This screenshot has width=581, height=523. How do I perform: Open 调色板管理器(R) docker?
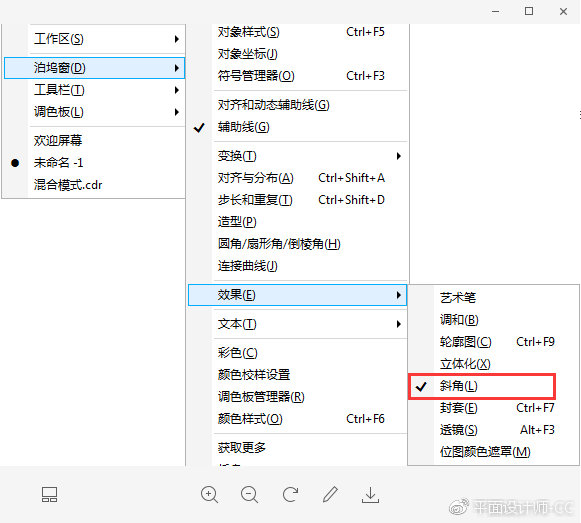pyautogui.click(x=298, y=397)
